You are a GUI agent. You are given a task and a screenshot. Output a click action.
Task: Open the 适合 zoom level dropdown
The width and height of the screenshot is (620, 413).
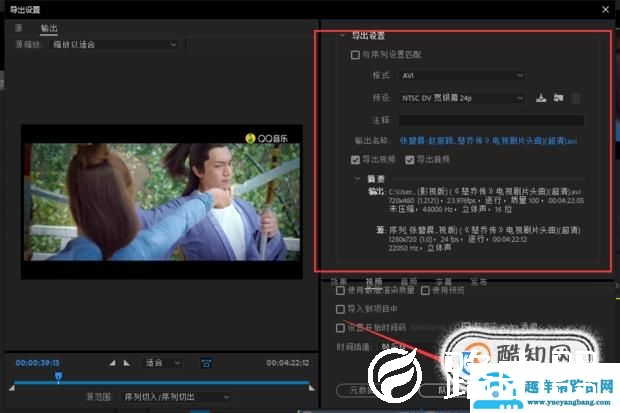[163, 363]
